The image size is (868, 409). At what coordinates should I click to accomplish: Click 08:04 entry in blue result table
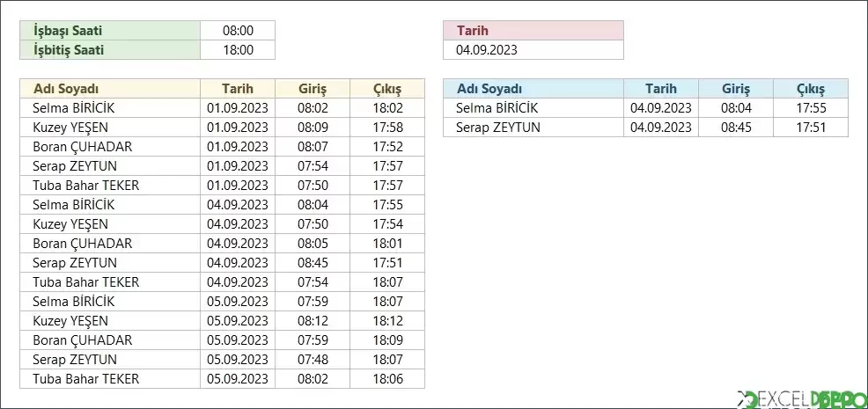pos(736,108)
